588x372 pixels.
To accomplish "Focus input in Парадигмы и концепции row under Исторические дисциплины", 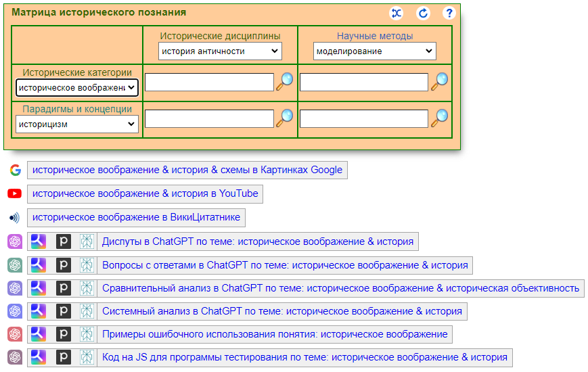I will pos(209,118).
